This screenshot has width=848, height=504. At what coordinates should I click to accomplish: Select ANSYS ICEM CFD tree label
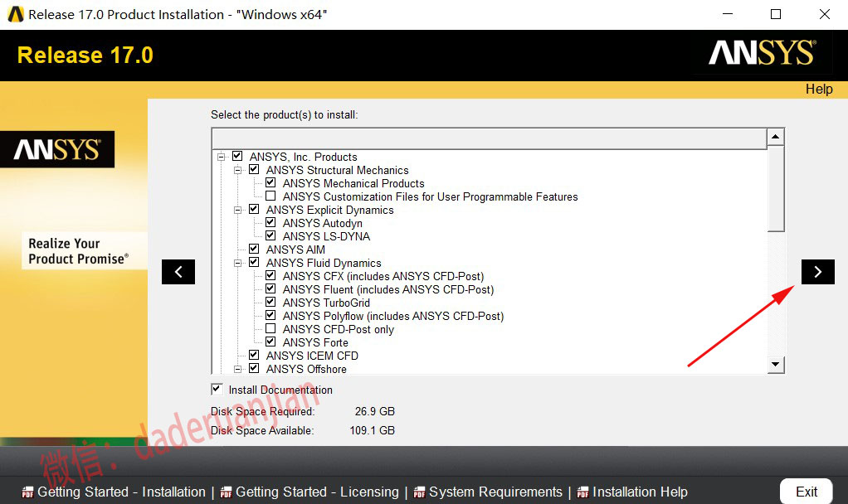312,356
